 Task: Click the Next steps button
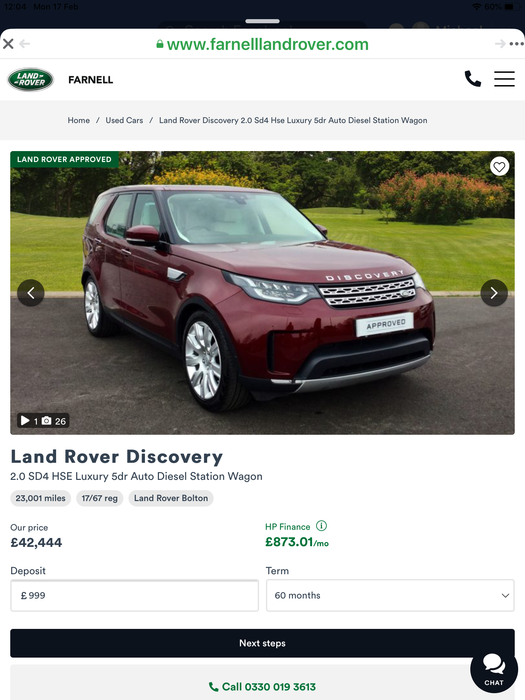(262, 643)
